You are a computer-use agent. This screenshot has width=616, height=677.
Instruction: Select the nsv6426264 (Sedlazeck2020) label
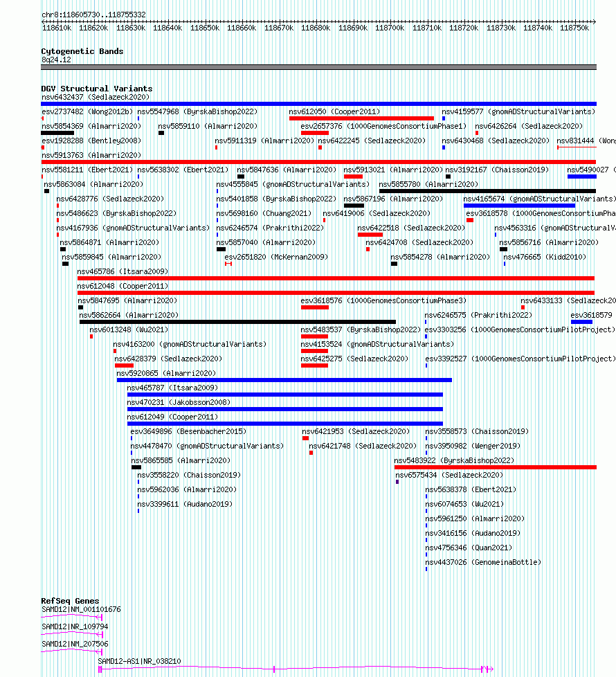[529, 126]
